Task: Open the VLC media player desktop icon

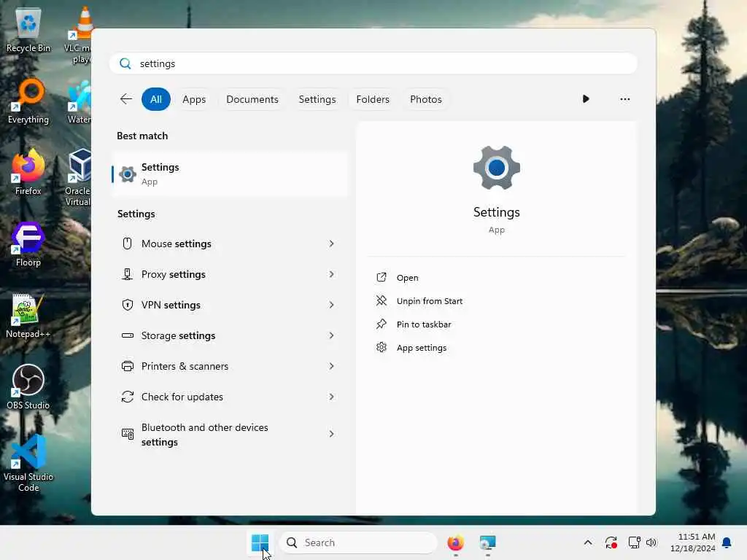Action: [79, 34]
